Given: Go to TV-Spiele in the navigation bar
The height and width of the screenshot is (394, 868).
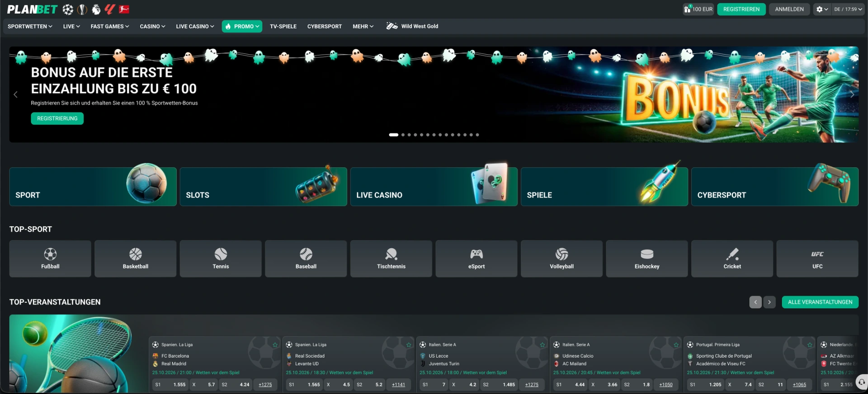Looking at the screenshot, I should (283, 26).
